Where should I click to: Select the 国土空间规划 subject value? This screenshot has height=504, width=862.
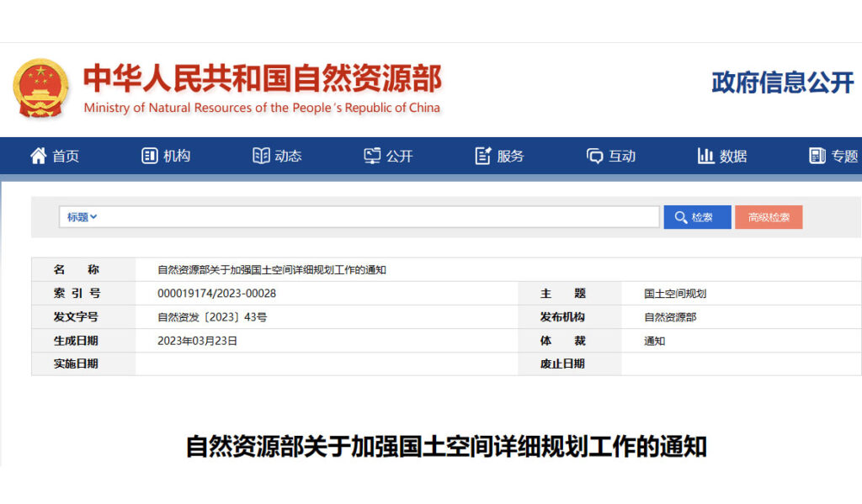[x=675, y=294]
